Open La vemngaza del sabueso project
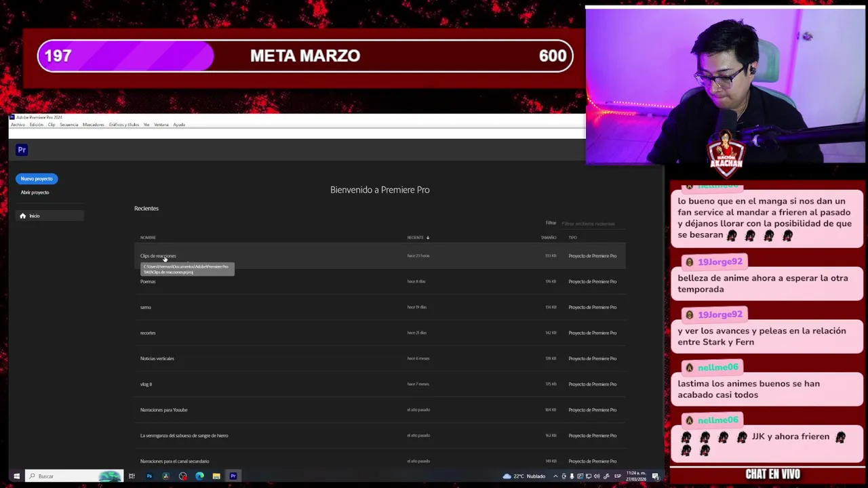The image size is (868, 488). (x=380, y=436)
